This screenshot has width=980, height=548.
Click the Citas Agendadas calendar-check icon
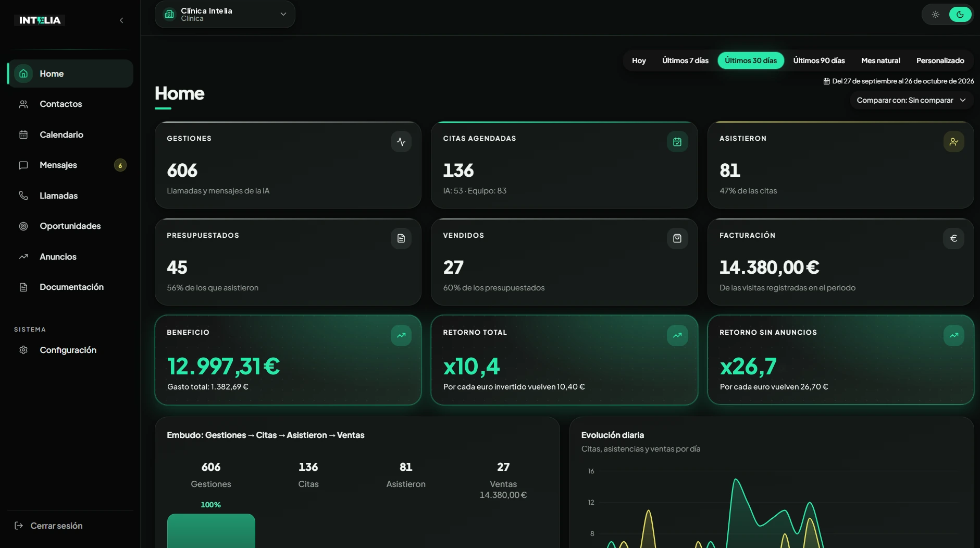pos(677,142)
